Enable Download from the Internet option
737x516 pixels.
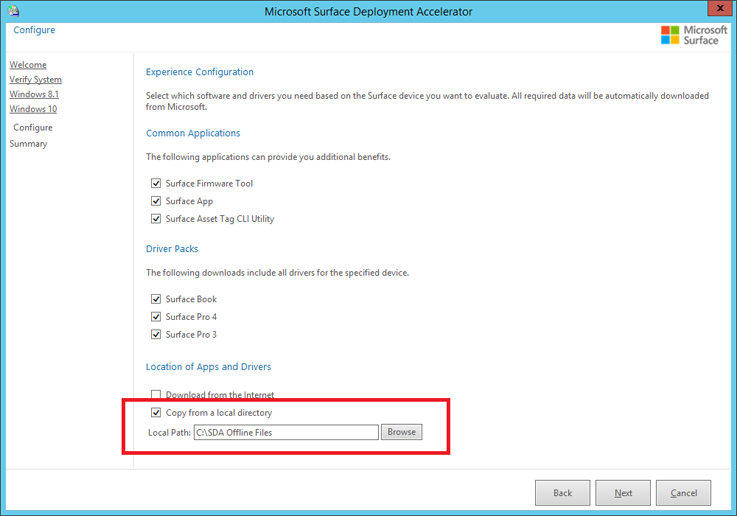[156, 395]
